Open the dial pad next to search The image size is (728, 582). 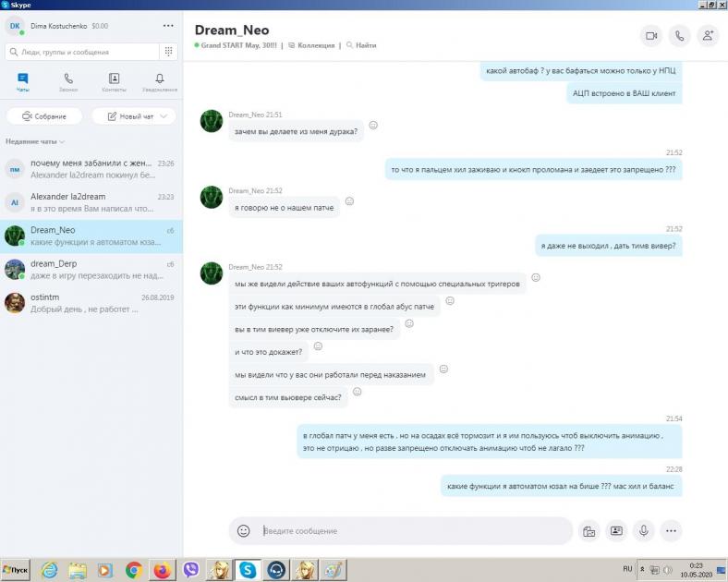[x=169, y=52]
